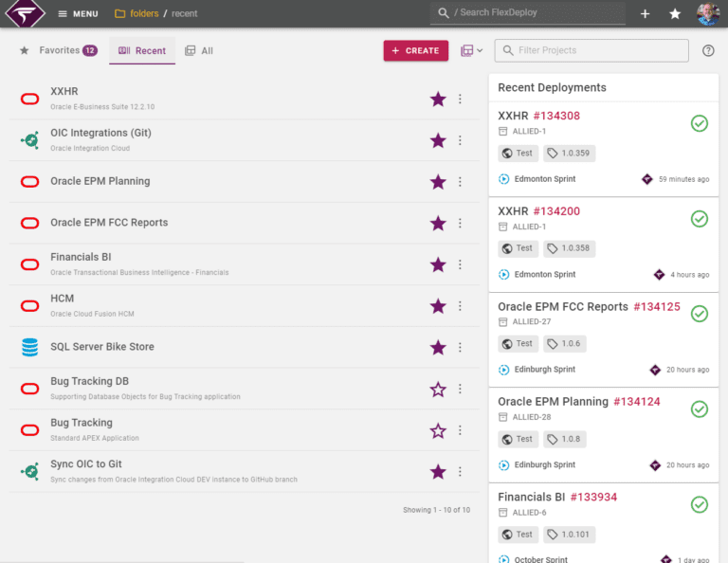728x563 pixels.
Task: Click success status icon for #133934
Action: [700, 504]
